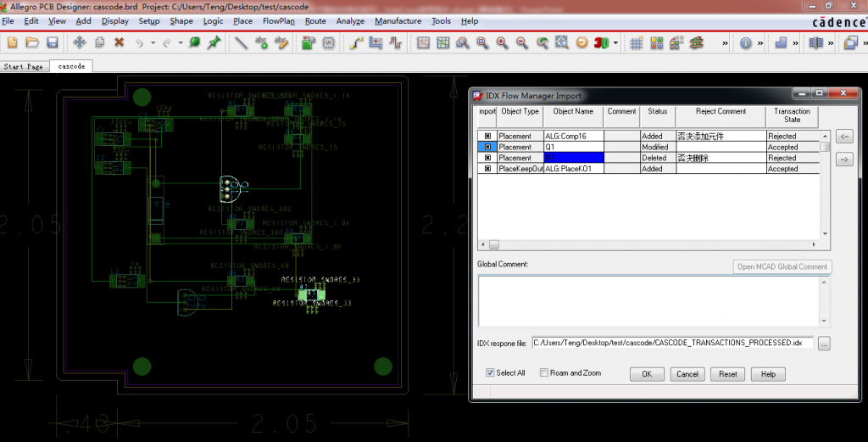Open the Display menu
Screen dimensions: 868x442
click(x=114, y=21)
